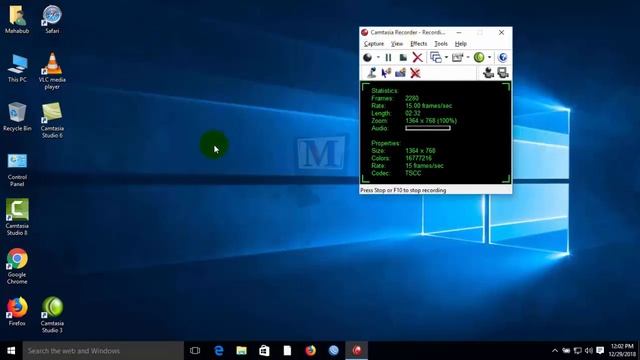This screenshot has width=640, height=360.
Task: Select the Google Chrome desktop shortcut
Action: pos(17,266)
